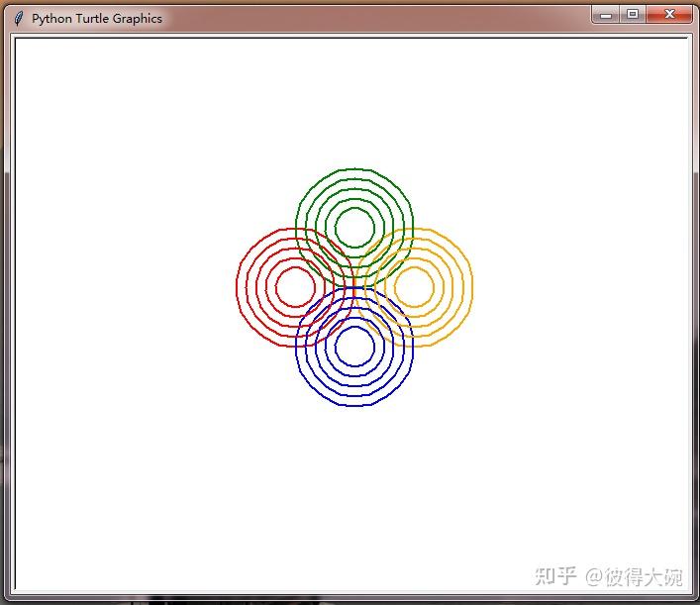The height and width of the screenshot is (605, 700).
Task: Click the Python Turtle Graphics feather icon
Action: click(x=18, y=19)
